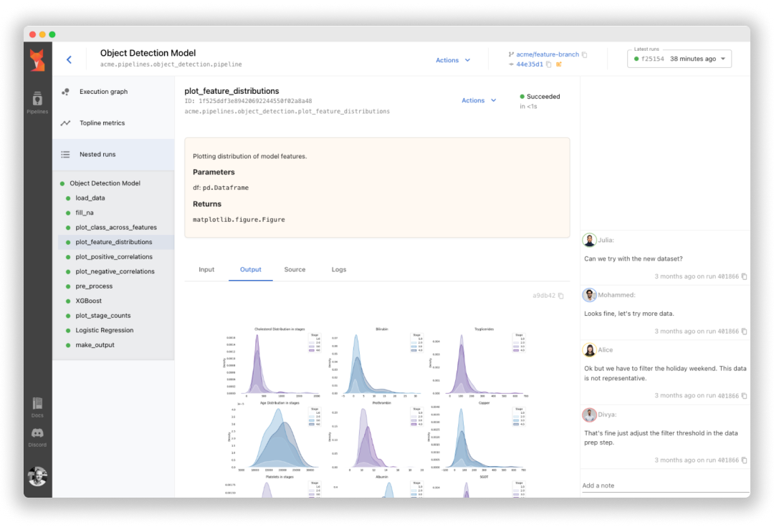Switch to the Input tab
The width and height of the screenshot is (774, 532).
click(206, 270)
